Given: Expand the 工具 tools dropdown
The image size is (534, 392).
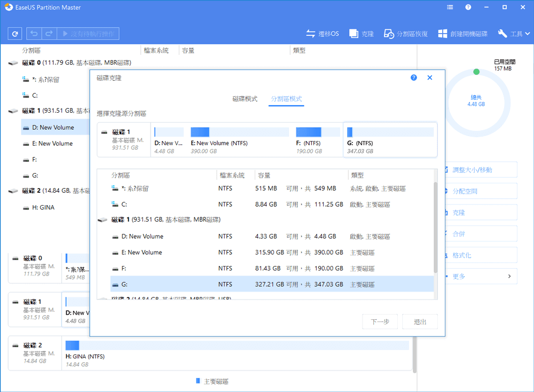Looking at the screenshot, I should (514, 33).
